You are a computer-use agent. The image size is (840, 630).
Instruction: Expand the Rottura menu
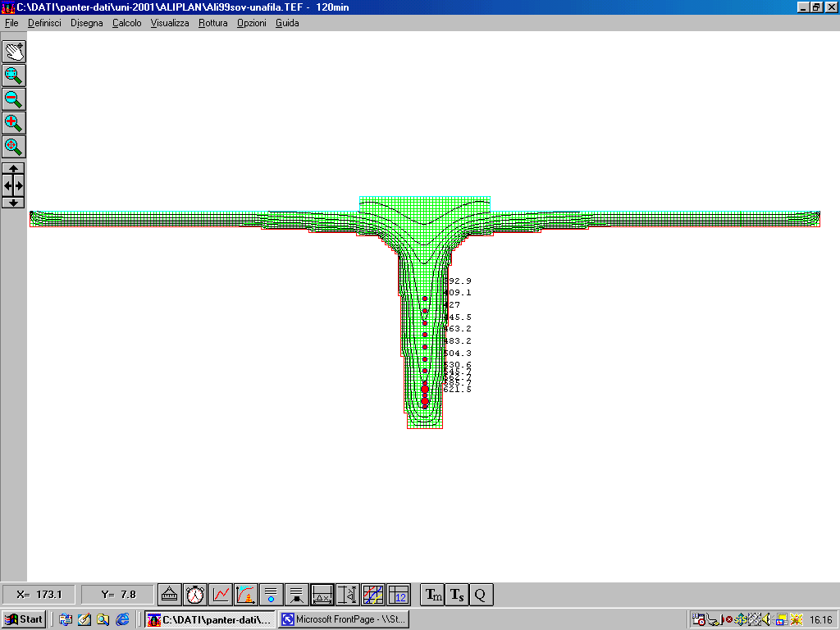coord(212,23)
